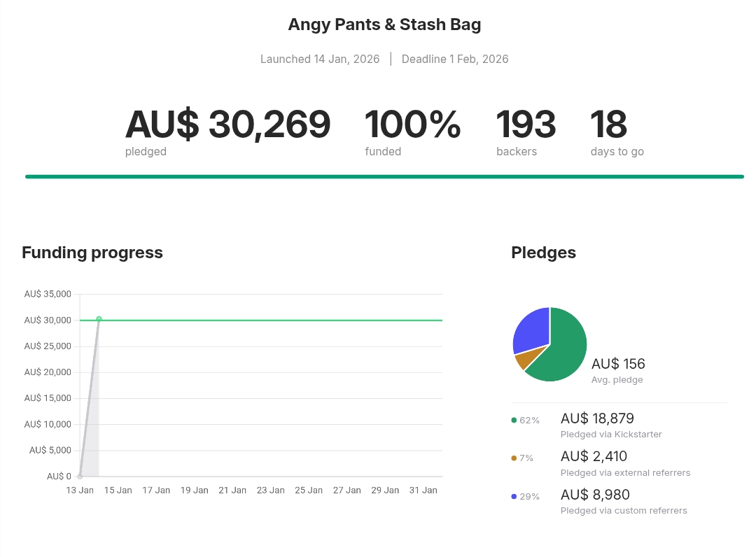Click the AU$ 30,269 pledged total
The image size is (756, 557).
227,125
